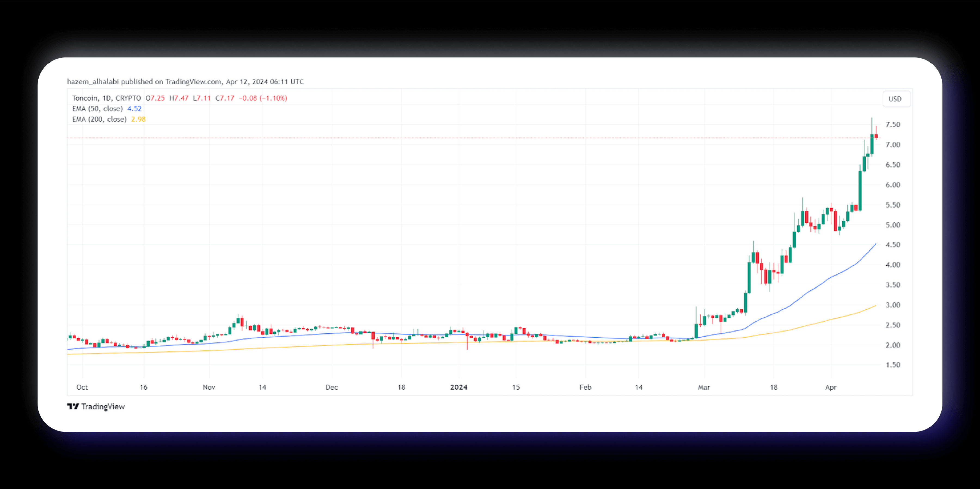Viewport: 980px width, 489px height.
Task: Click the TradingView wordmark text
Action: point(103,406)
